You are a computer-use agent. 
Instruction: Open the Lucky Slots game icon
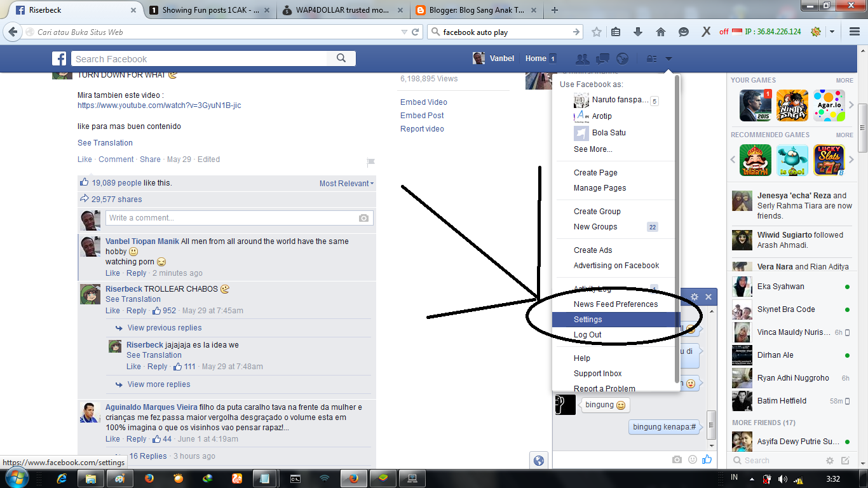click(x=829, y=160)
